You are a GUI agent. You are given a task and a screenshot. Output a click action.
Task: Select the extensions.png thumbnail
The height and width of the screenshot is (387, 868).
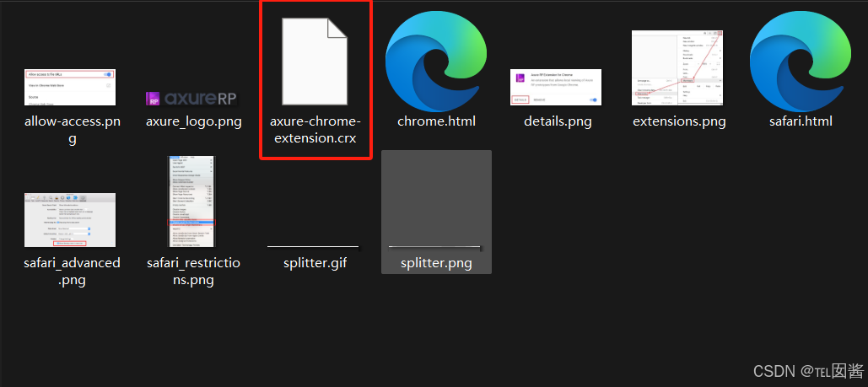pyautogui.click(x=677, y=68)
